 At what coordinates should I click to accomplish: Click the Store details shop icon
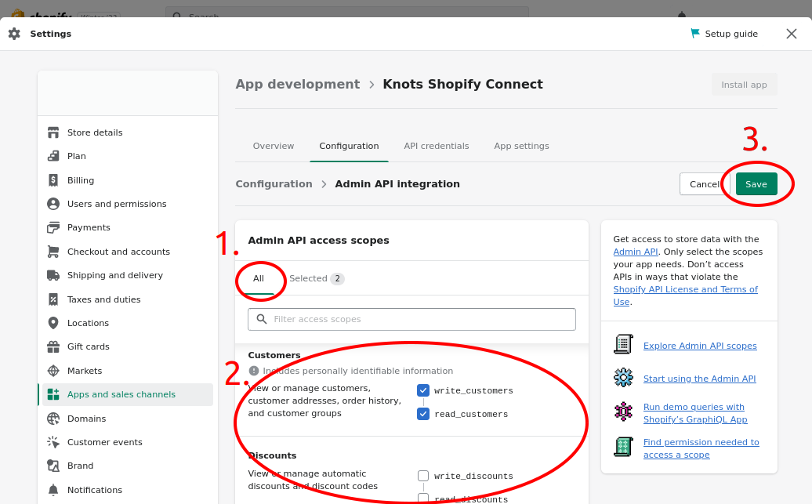[x=53, y=132]
